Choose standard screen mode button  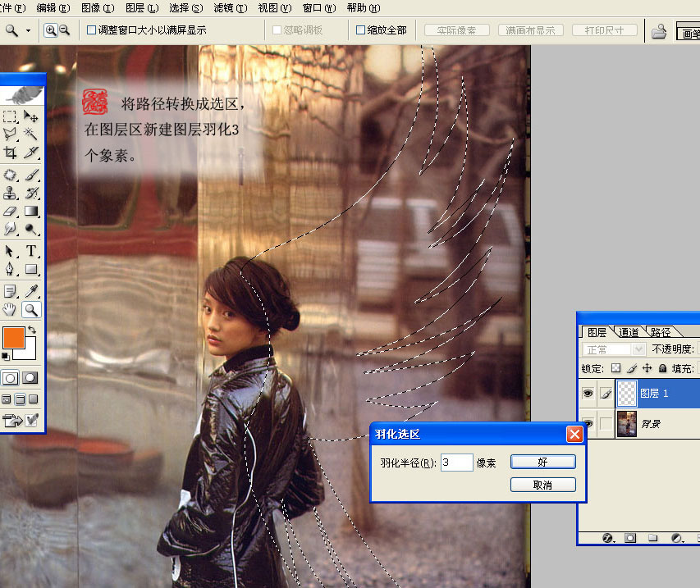7,399
